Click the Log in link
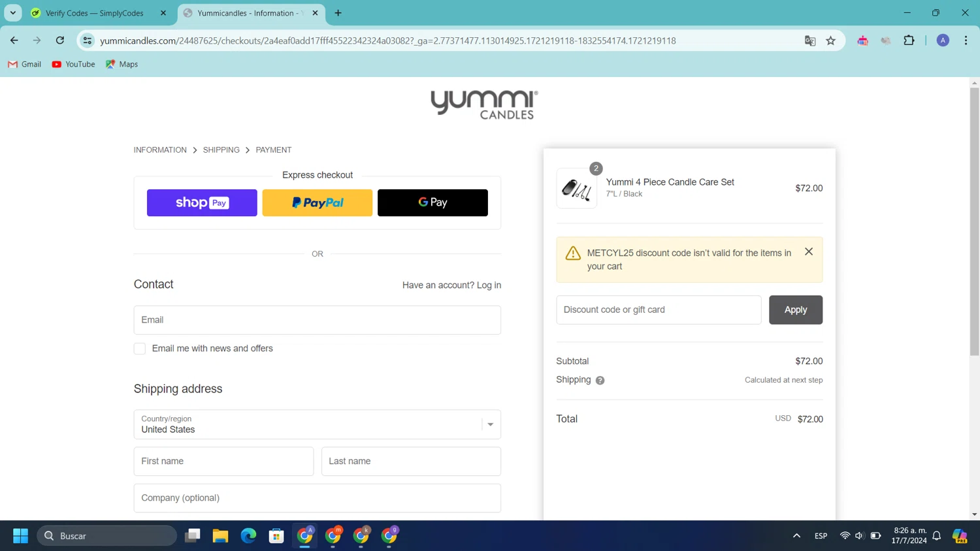 (x=489, y=285)
